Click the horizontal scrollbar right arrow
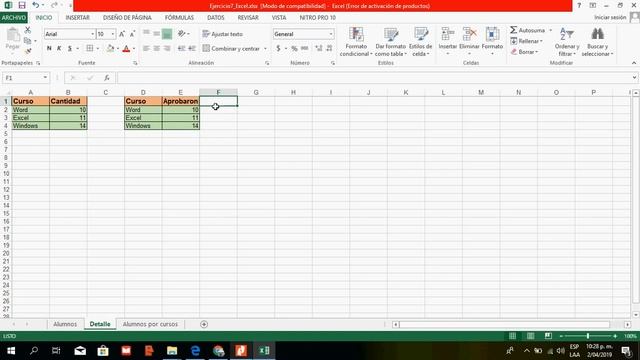The image size is (640, 360). (x=627, y=324)
